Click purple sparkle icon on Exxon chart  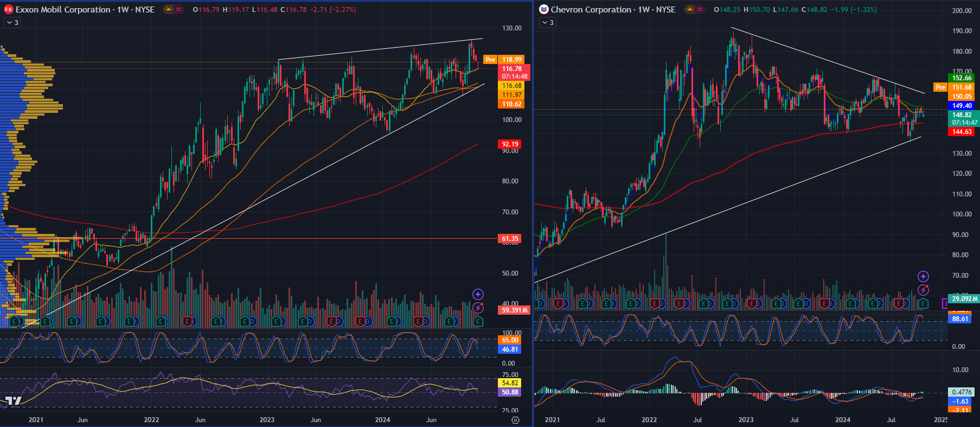(478, 294)
